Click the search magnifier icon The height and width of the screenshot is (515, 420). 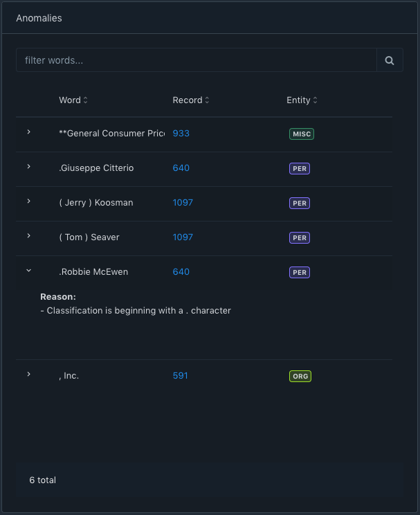pos(390,60)
